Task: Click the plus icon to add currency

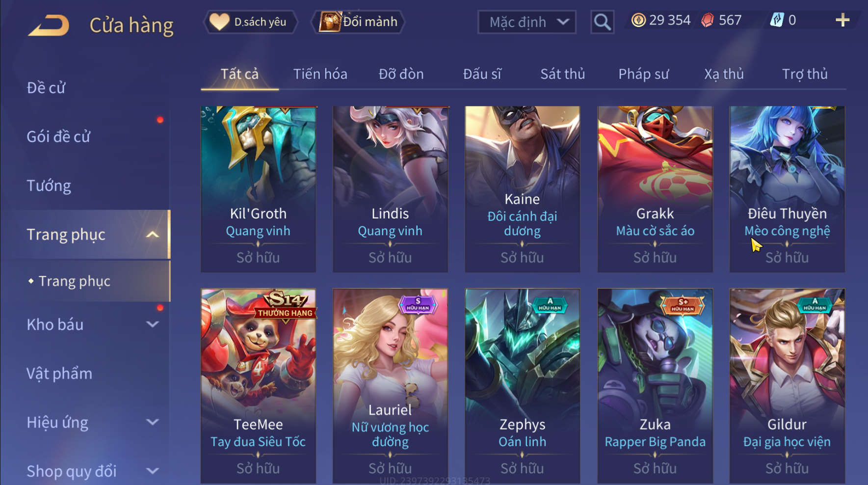Action: (x=842, y=20)
